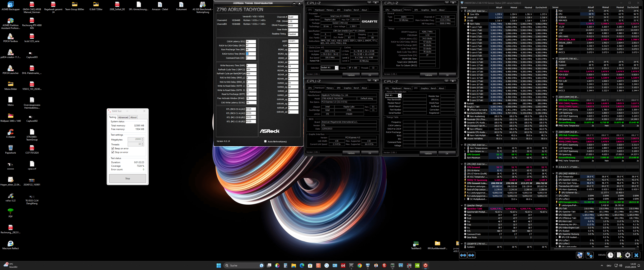Open GBT CPU-Z in the taskbar

coord(351,265)
